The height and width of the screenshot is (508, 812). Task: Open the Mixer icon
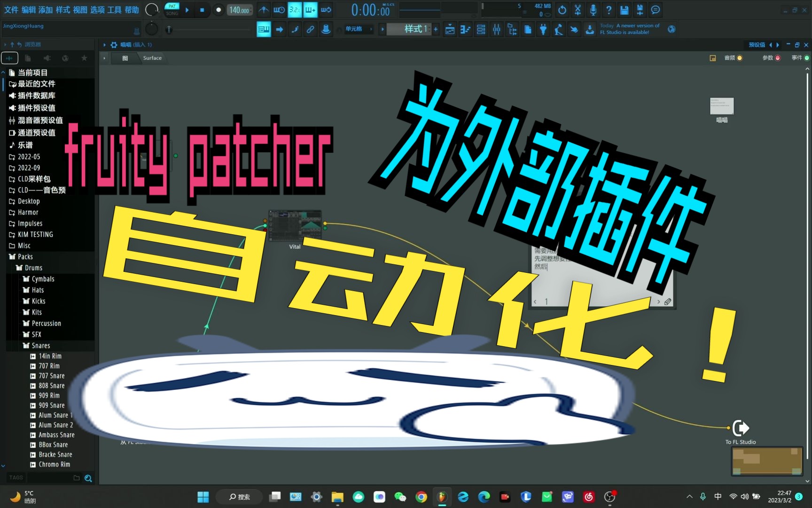[x=496, y=29]
